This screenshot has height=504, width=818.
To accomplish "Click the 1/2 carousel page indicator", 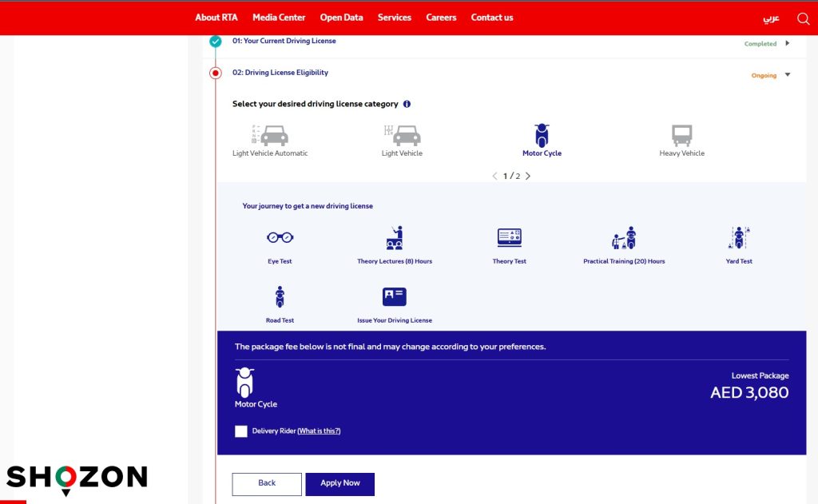I will click(x=511, y=176).
